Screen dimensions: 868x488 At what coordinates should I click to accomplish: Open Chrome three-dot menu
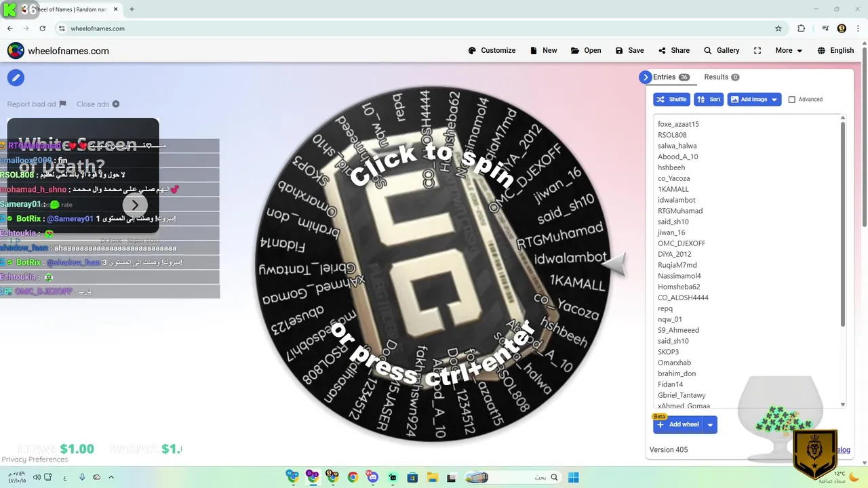click(859, 28)
